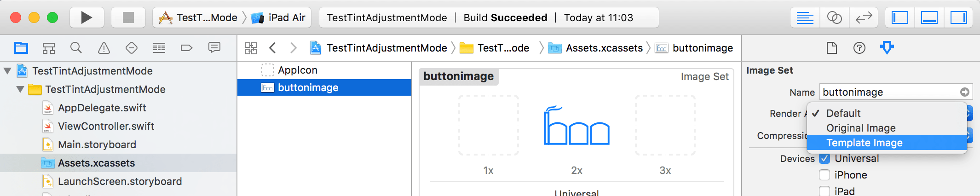The image size is (980, 196).
Task: Show the Assistant editor
Action: [x=834, y=18]
